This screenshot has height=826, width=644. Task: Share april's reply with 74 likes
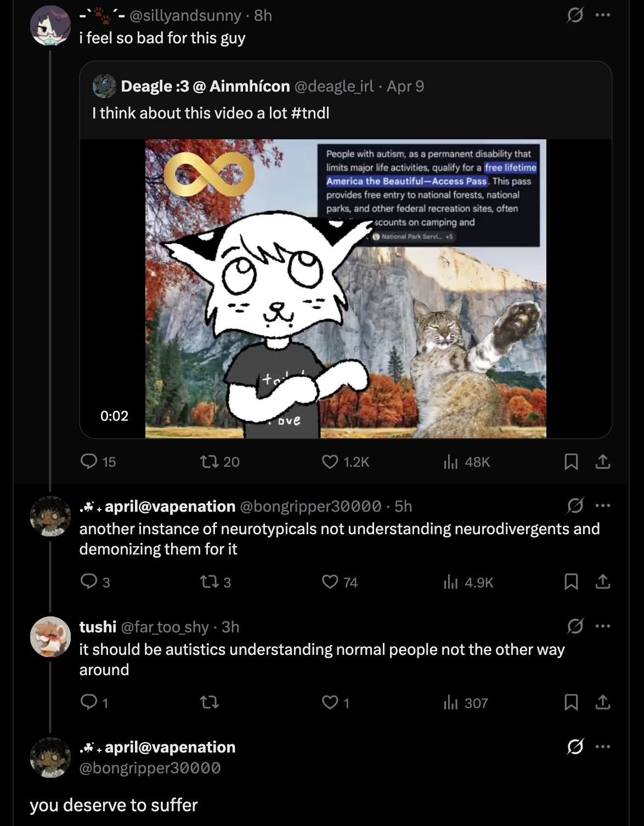pos(602,581)
